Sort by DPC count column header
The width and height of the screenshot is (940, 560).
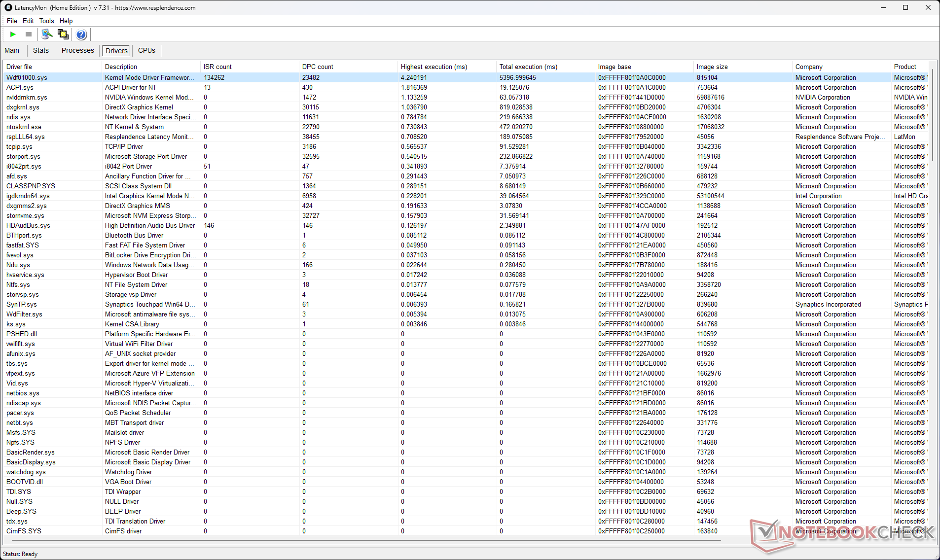[x=349, y=67]
